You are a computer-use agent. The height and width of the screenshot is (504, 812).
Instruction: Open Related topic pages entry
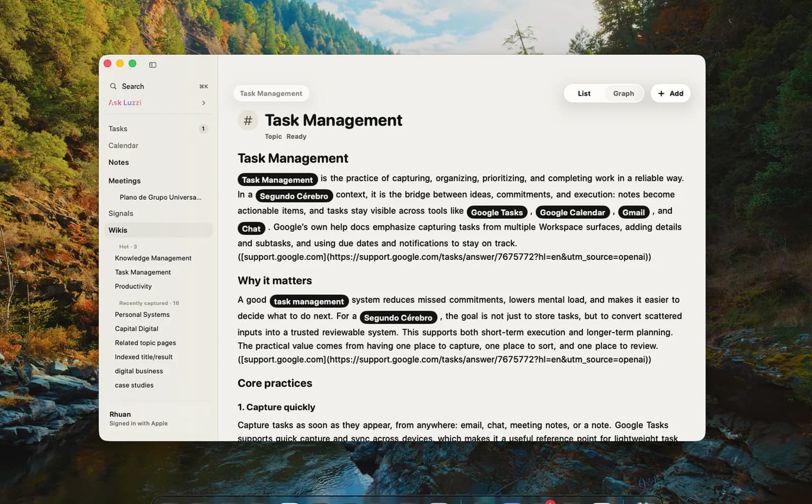pyautogui.click(x=145, y=343)
